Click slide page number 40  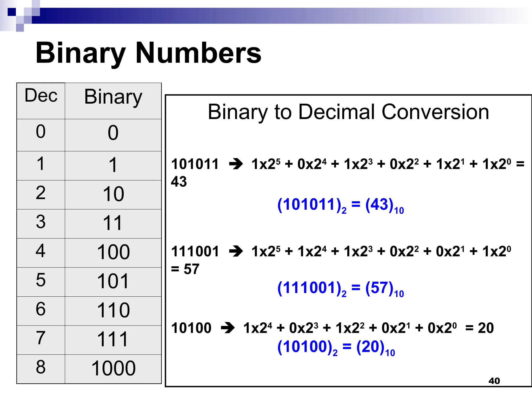point(494,381)
